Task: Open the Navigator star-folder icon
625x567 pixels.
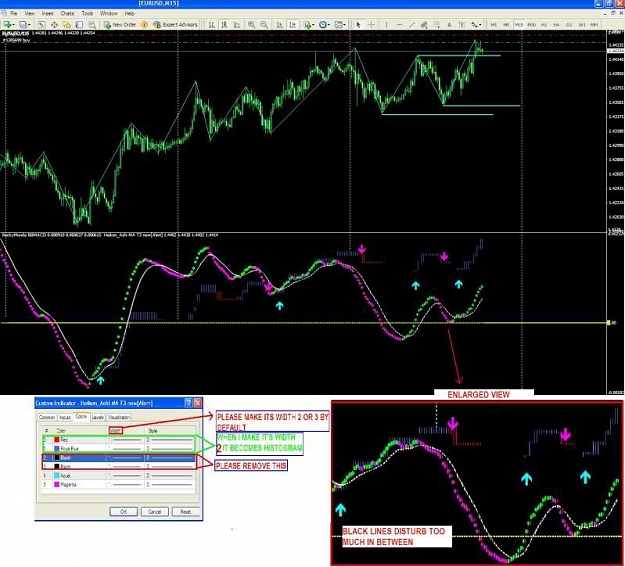Action: [x=67, y=25]
